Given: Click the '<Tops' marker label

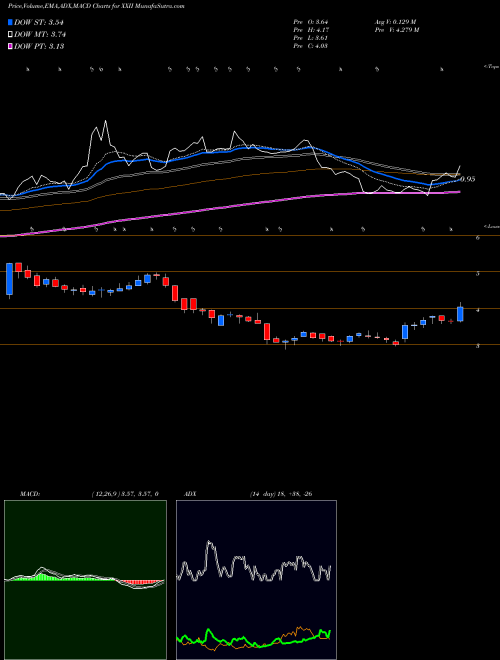Looking at the screenshot, I should pos(492,67).
